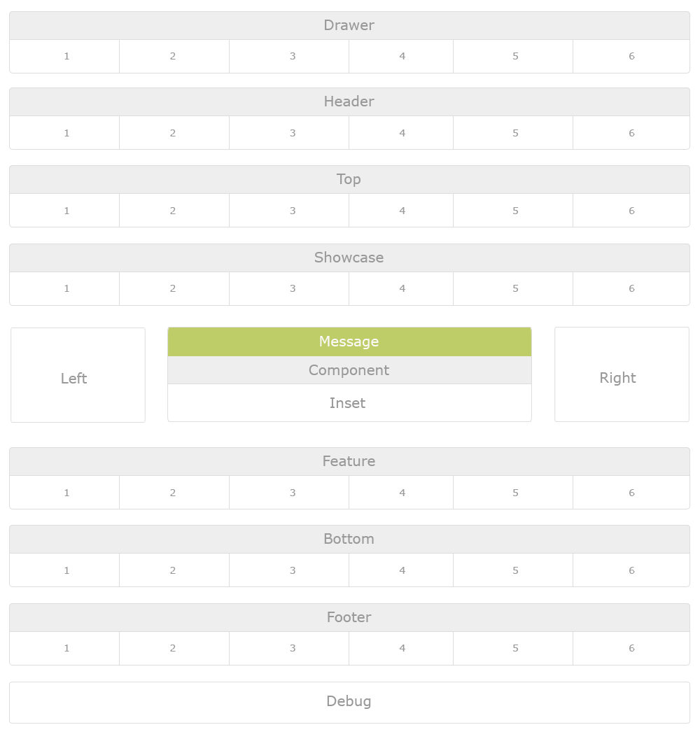
Task: Select the Bottom section title bar
Action: (349, 540)
